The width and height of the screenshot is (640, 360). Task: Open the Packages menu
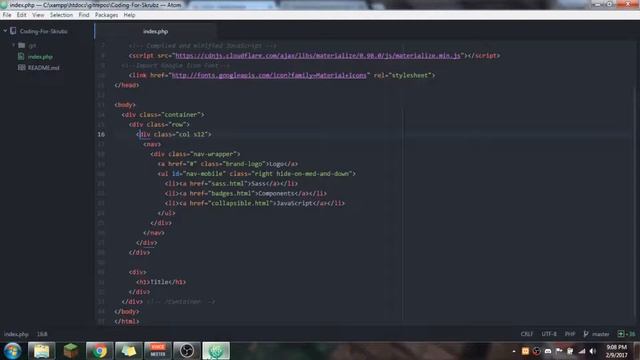[106, 15]
